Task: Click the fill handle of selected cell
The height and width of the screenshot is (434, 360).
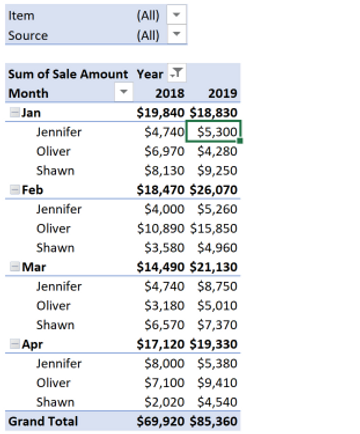Action: [x=240, y=141]
